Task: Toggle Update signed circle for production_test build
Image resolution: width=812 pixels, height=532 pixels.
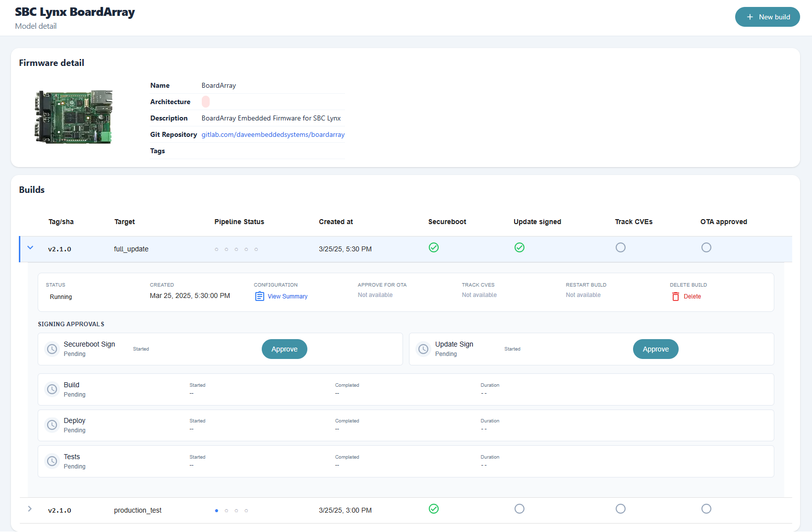Action: coord(519,509)
